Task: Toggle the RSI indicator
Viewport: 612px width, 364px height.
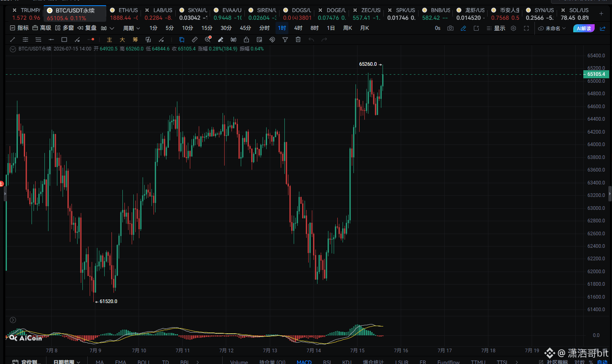Action: pos(327,362)
